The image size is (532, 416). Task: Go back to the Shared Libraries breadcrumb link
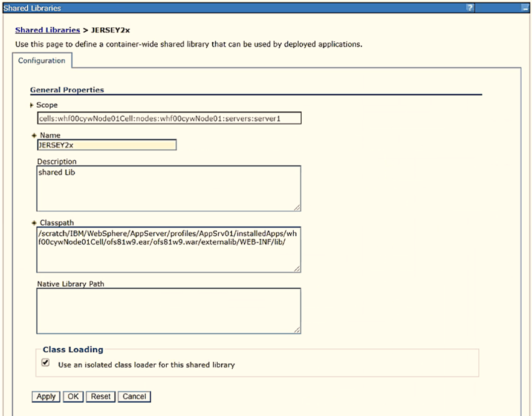tap(48, 30)
